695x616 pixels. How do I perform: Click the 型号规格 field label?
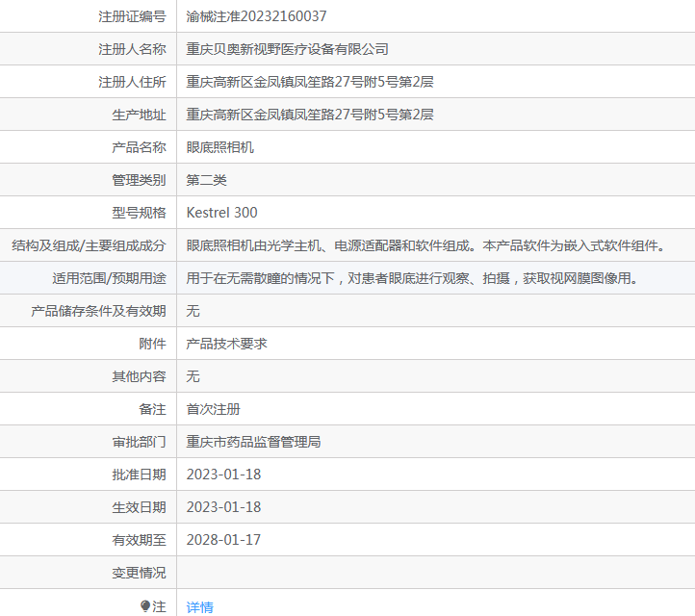pos(139,213)
